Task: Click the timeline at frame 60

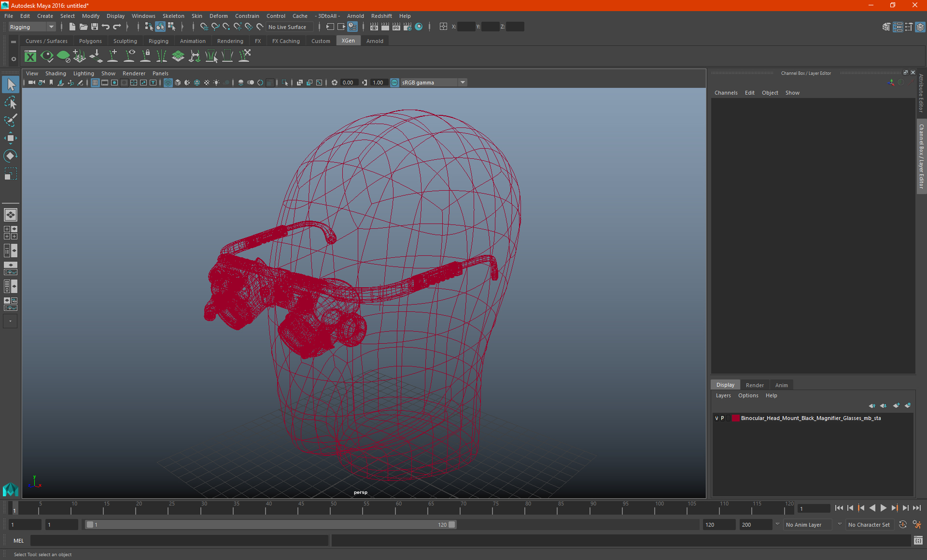Action: coord(399,508)
